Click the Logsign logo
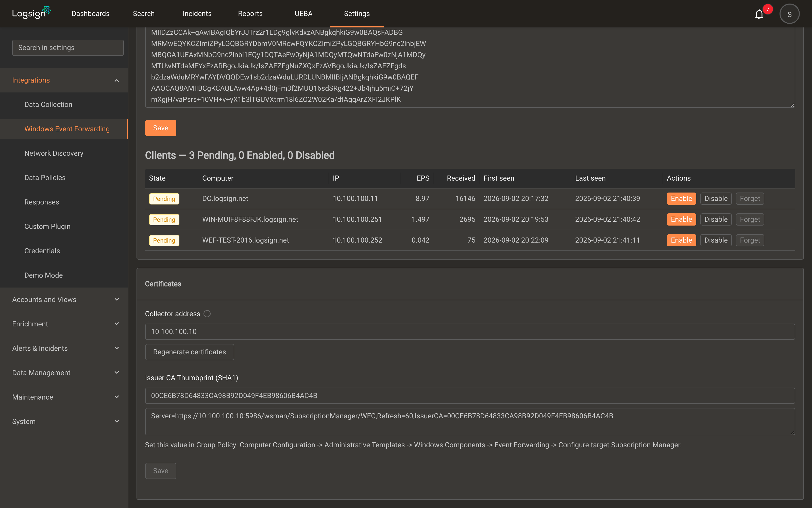 pos(31,13)
